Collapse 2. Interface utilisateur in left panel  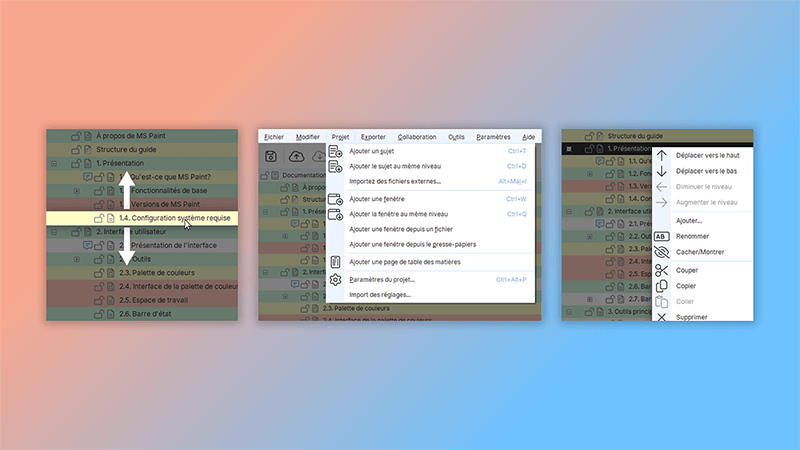pyautogui.click(x=53, y=231)
